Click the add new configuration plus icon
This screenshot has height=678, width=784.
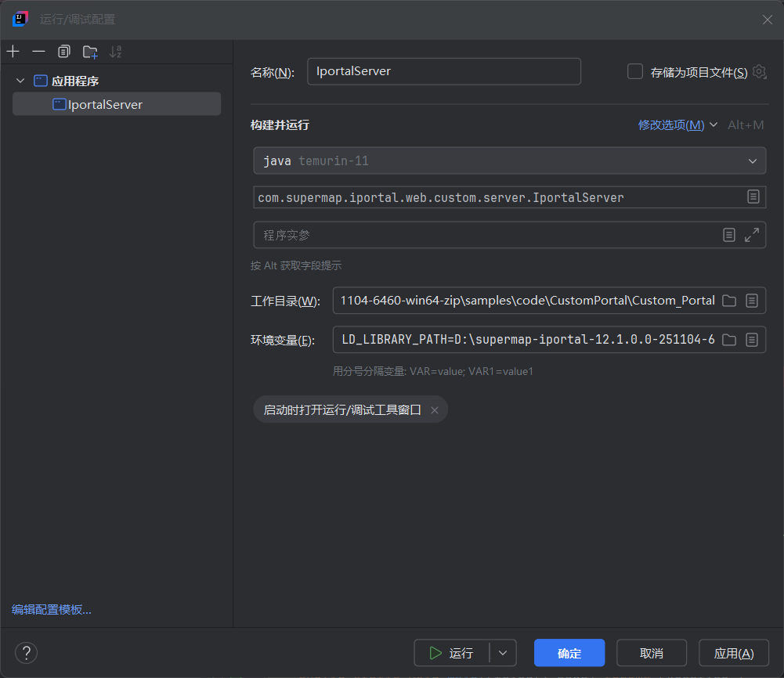[13, 52]
